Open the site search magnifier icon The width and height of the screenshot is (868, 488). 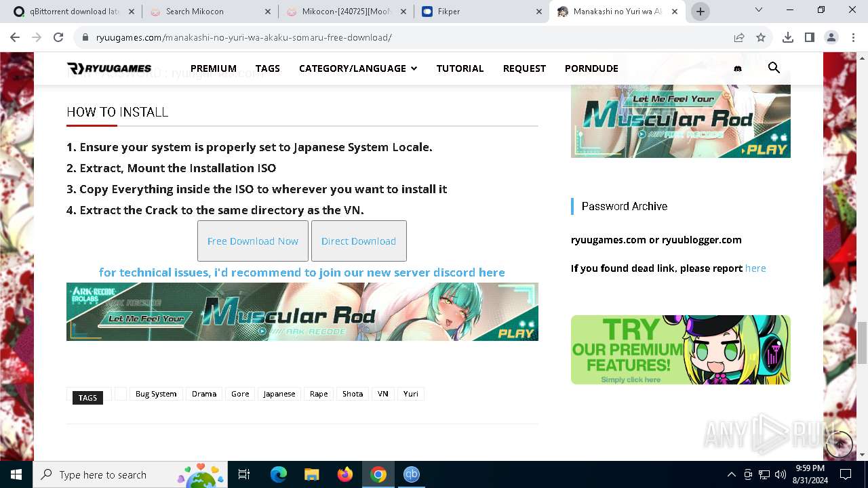click(774, 68)
